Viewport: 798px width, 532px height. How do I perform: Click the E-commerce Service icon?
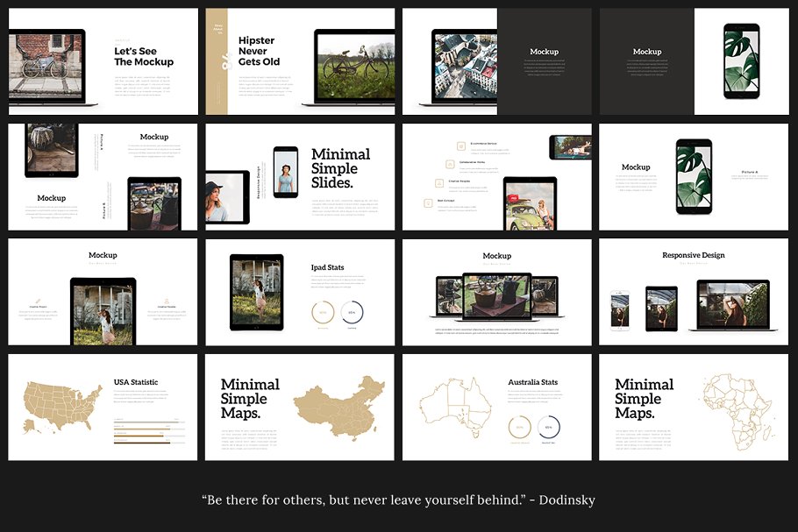coord(460,145)
